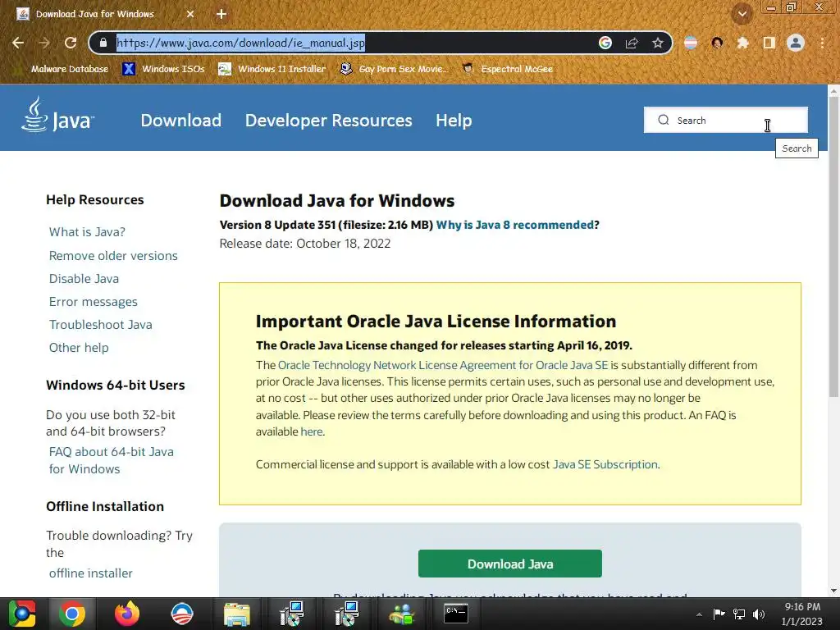
Task: Go back using the browser back arrow
Action: tap(18, 43)
